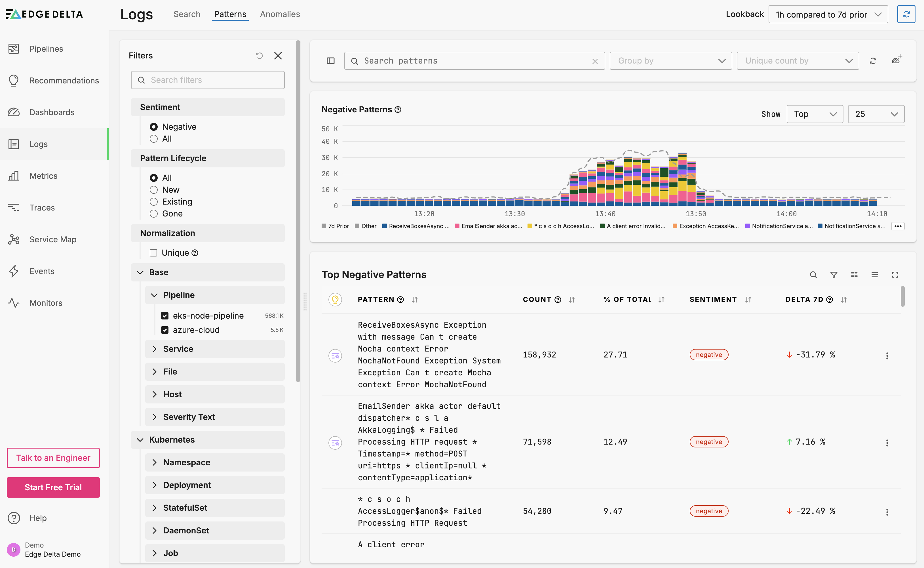
Task: Open the table columns selector icon
Action: pos(854,275)
